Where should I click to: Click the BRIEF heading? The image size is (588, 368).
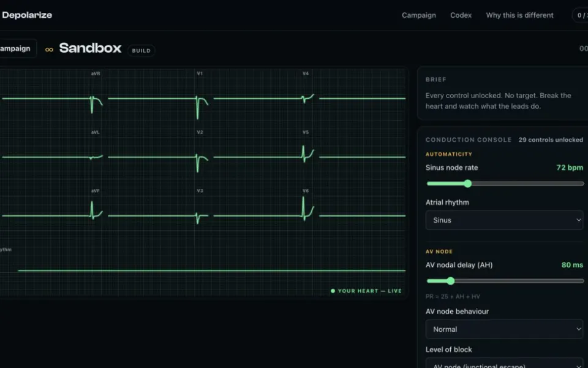435,80
